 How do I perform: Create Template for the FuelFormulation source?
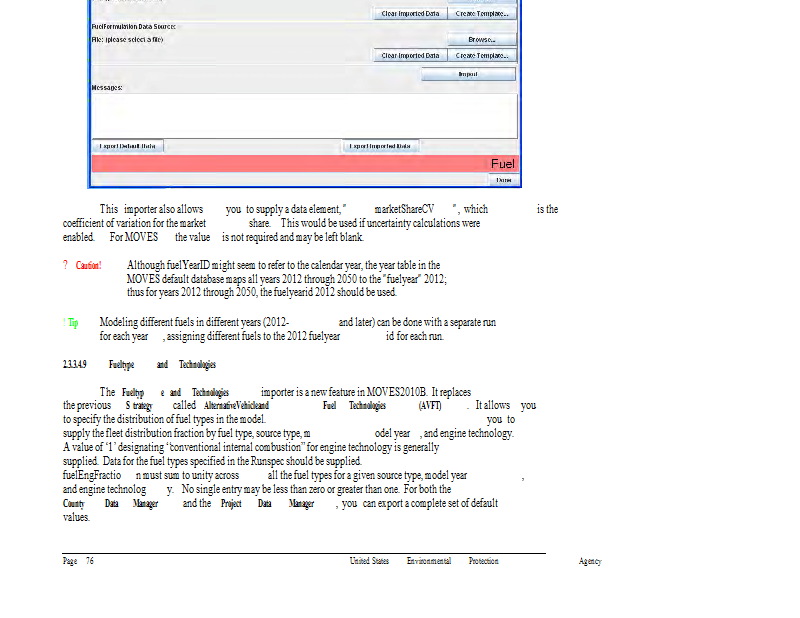482,56
